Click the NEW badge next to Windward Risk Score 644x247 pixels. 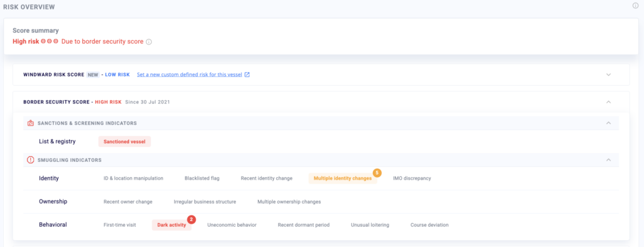(92, 75)
